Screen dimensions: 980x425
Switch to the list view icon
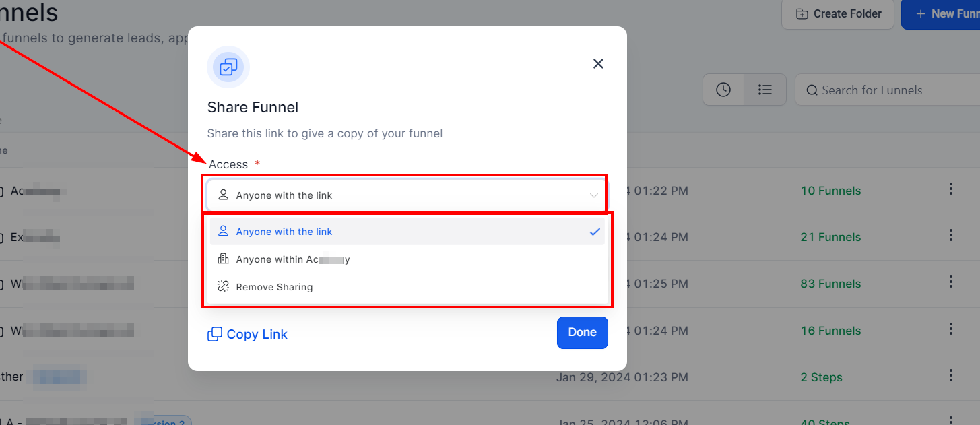[765, 90]
